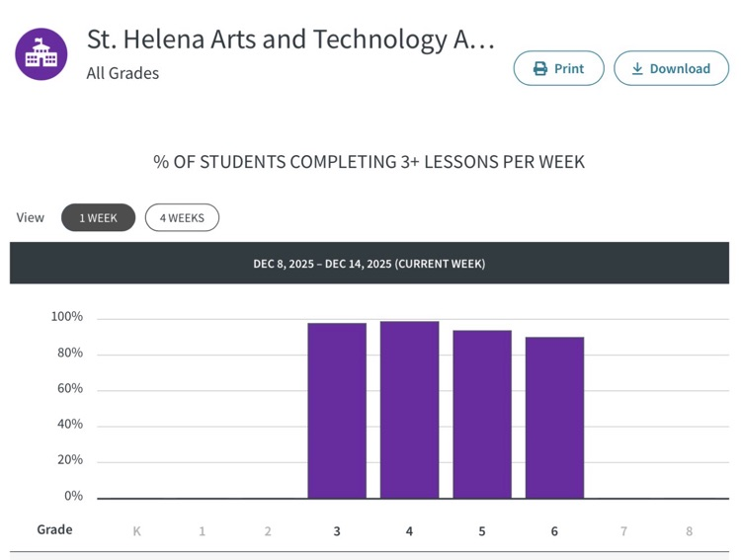Click the Grade 5 bar in chart

pos(482,414)
